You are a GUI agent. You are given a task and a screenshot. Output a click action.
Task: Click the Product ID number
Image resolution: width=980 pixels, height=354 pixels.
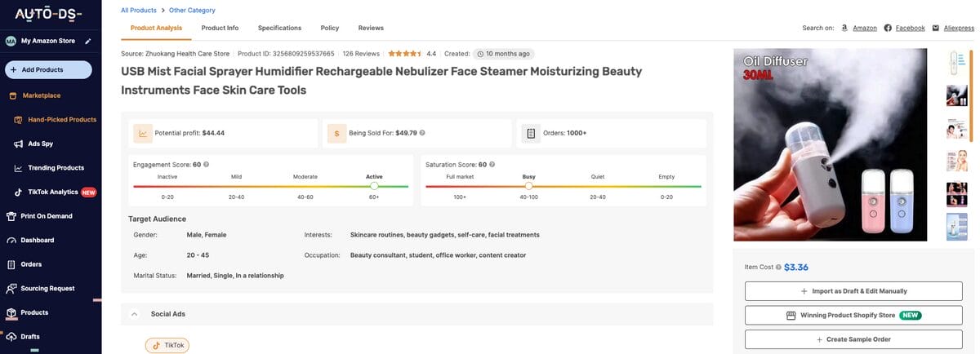(304, 54)
